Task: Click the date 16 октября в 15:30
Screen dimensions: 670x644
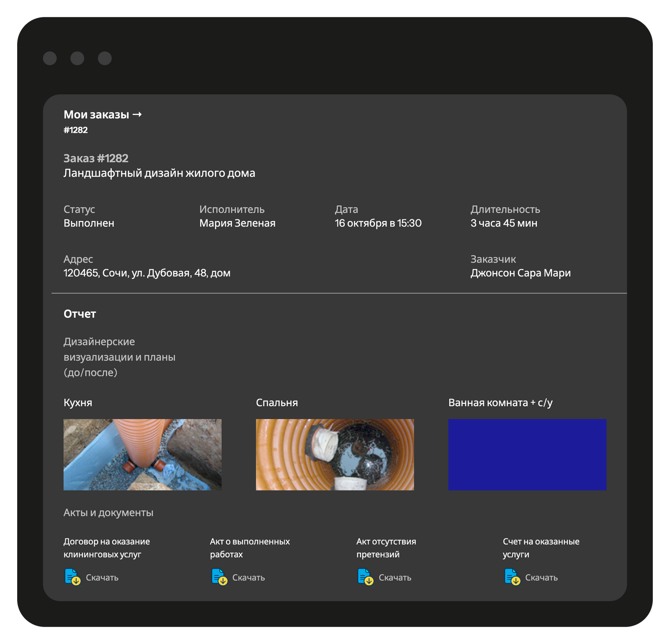Action: tap(378, 223)
